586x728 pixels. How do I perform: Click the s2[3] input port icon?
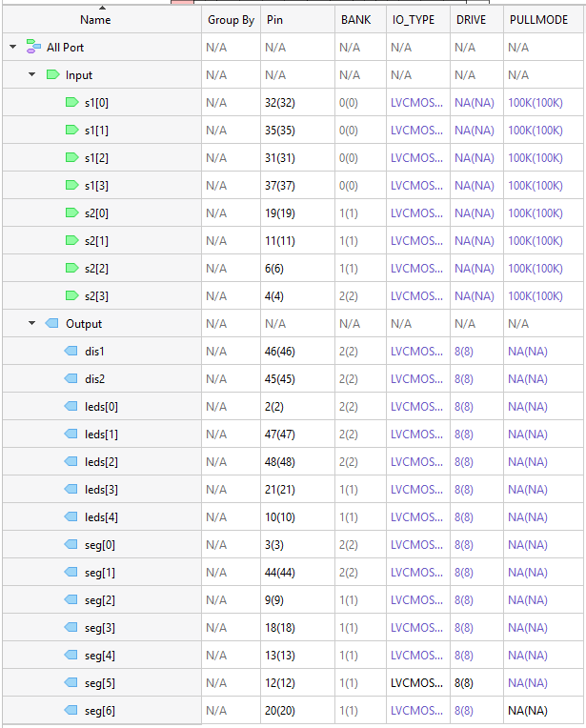(x=71, y=296)
